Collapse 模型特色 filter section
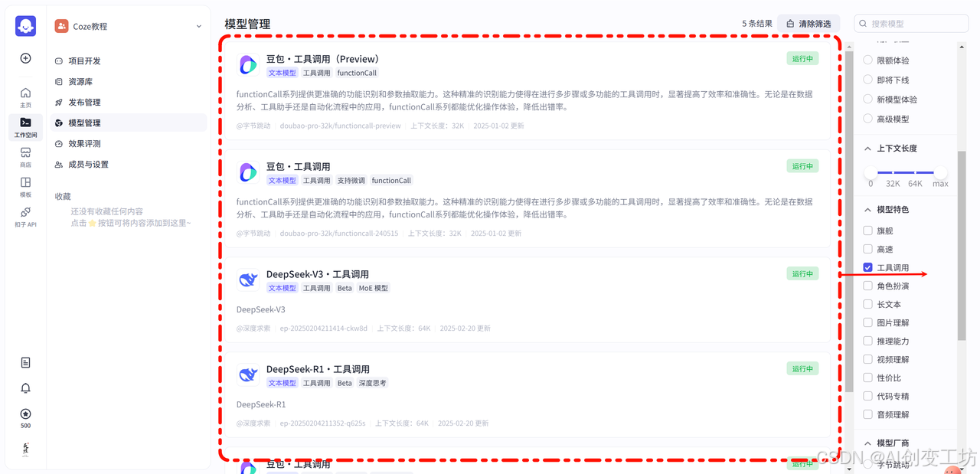 (x=867, y=209)
